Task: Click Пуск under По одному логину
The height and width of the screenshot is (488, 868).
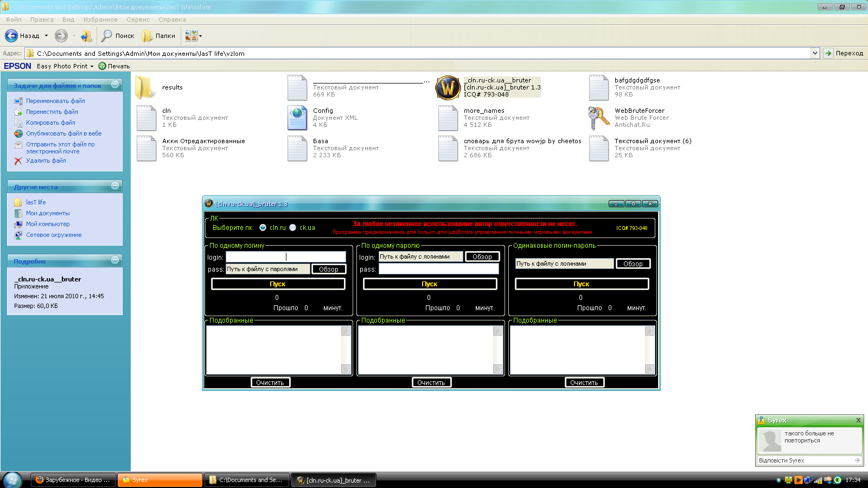Action: click(278, 284)
